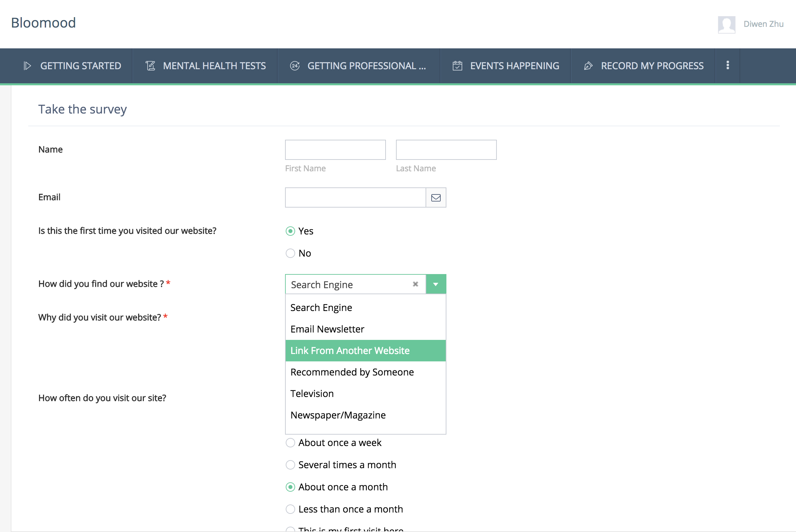796x532 pixels.
Task: Click the Mental Health Tests checklist icon
Action: (x=151, y=66)
